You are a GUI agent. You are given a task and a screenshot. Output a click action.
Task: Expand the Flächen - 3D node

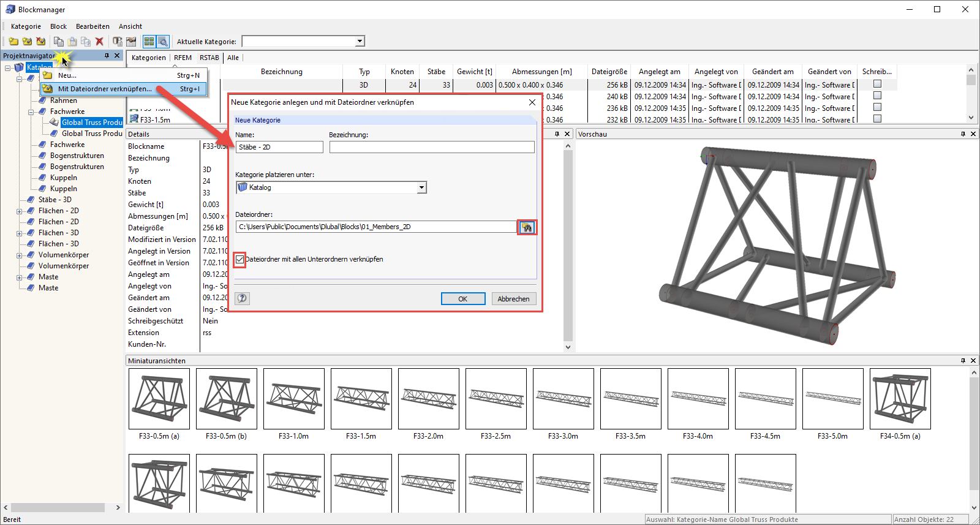[19, 233]
